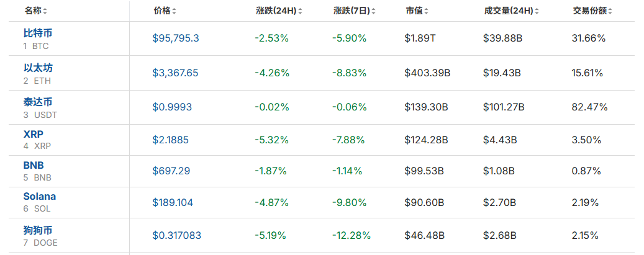Open the 比特币 coin page
This screenshot has width=644, height=255.
pyautogui.click(x=36, y=32)
